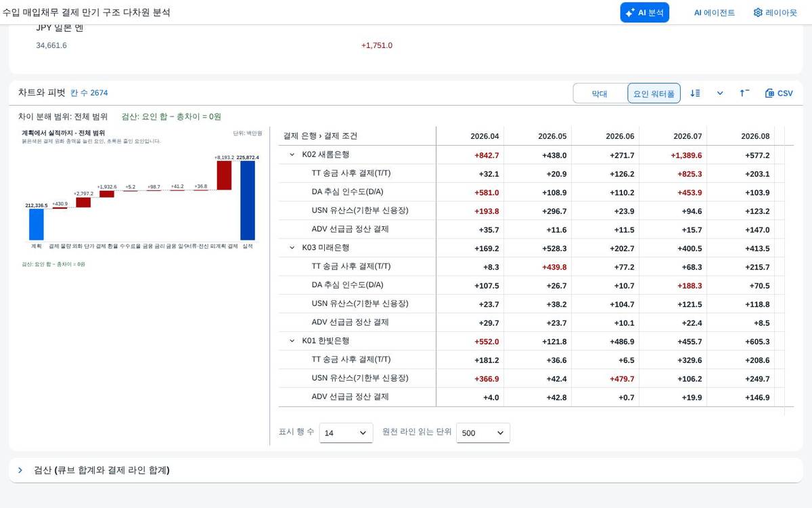This screenshot has height=508, width=812.
Task: Click the green 검산: 요인 합 status text
Action: click(x=171, y=117)
